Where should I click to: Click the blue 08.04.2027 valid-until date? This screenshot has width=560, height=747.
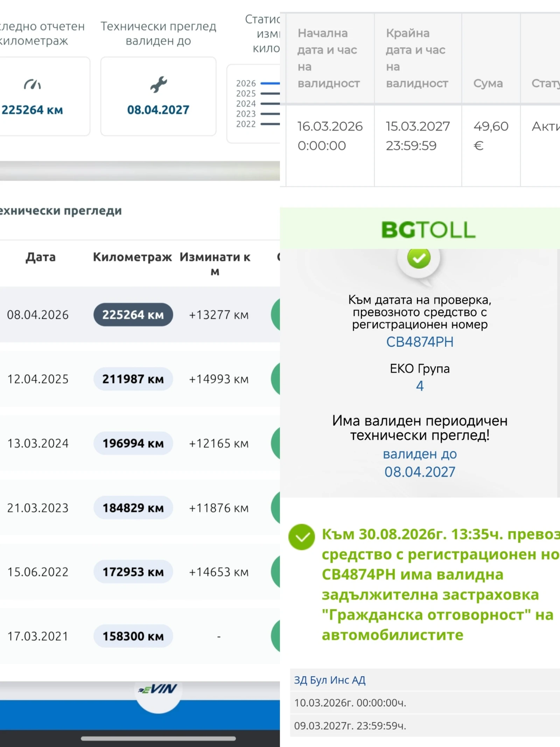pos(420,472)
